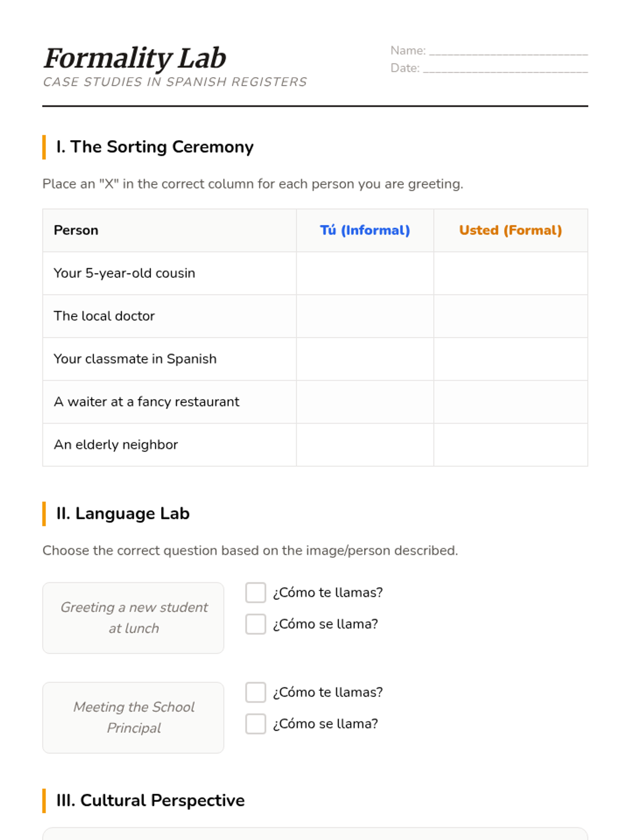Click the 'Tú (Informal)' column header

[365, 230]
